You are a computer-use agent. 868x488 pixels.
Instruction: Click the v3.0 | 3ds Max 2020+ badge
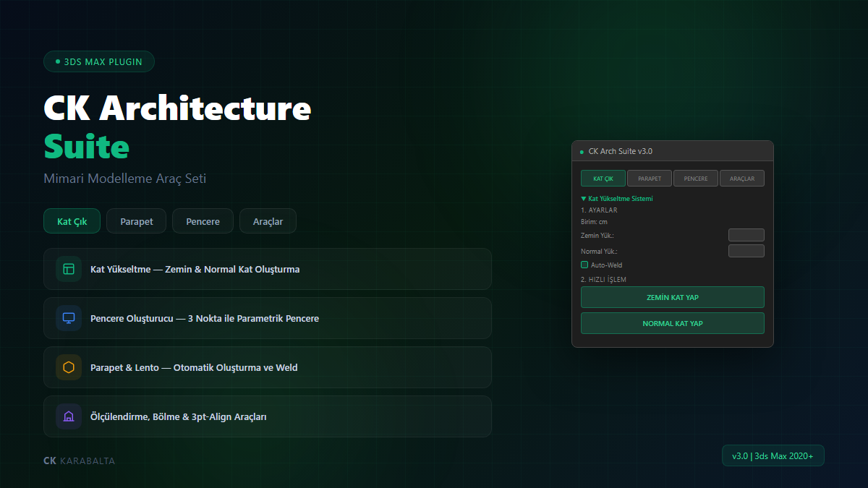[x=773, y=455]
